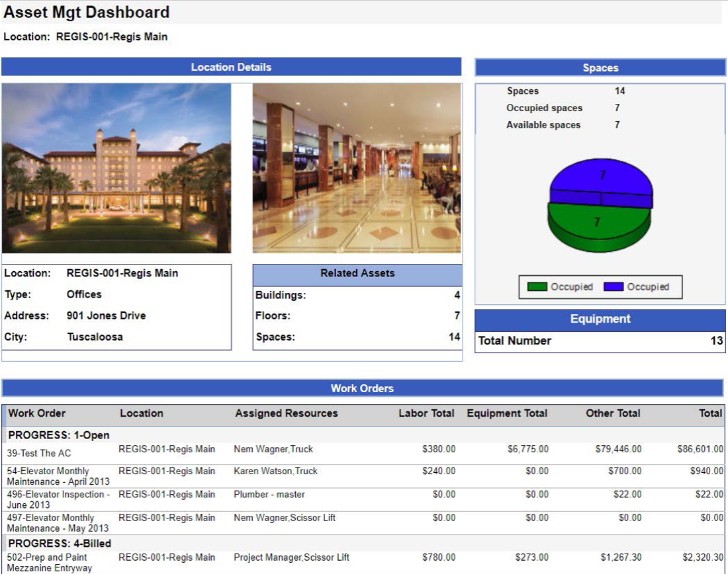This screenshot has height=574, width=728.
Task: Click the Buildings count row
Action: pyautogui.click(x=357, y=295)
